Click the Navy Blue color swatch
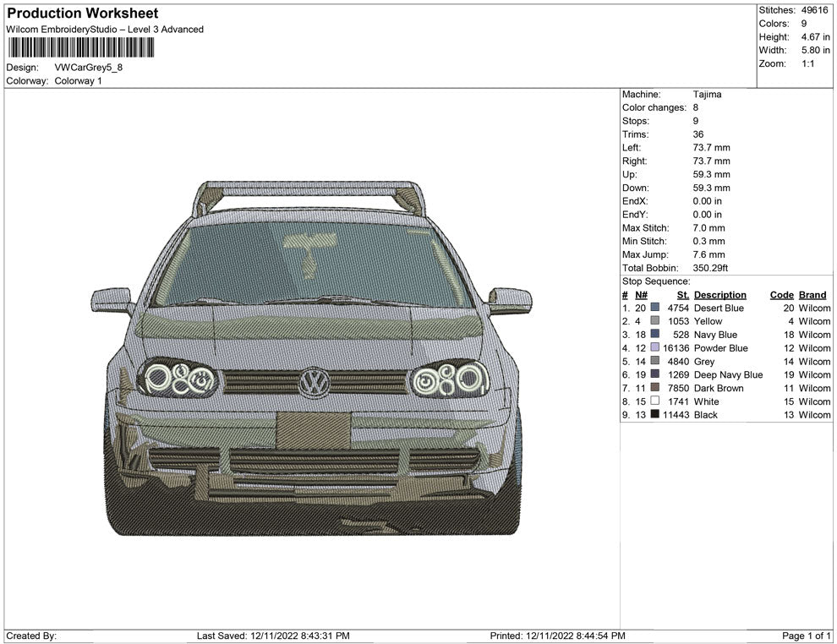The image size is (837, 644). tap(655, 334)
